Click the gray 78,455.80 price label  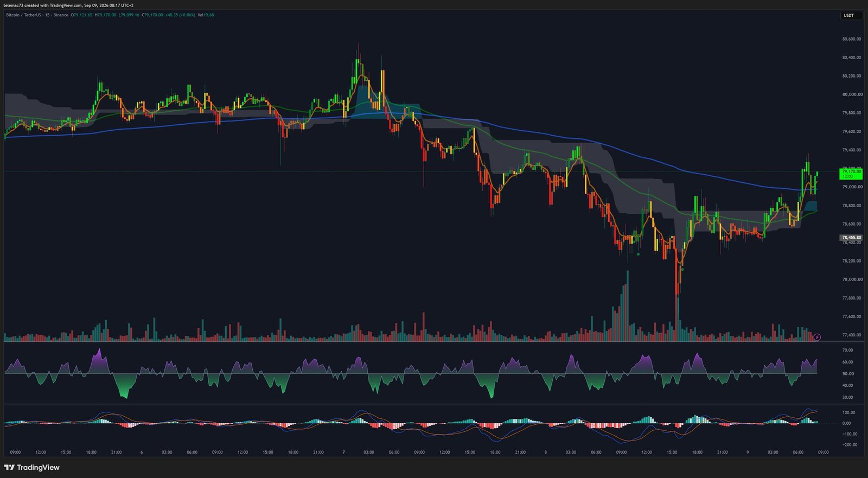[851, 238]
